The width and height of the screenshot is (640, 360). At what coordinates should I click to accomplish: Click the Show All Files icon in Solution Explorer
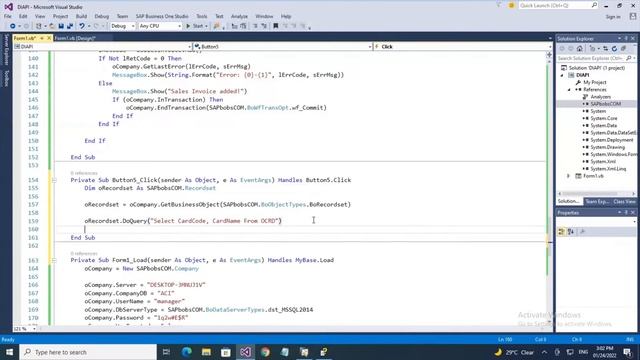tap(623, 49)
